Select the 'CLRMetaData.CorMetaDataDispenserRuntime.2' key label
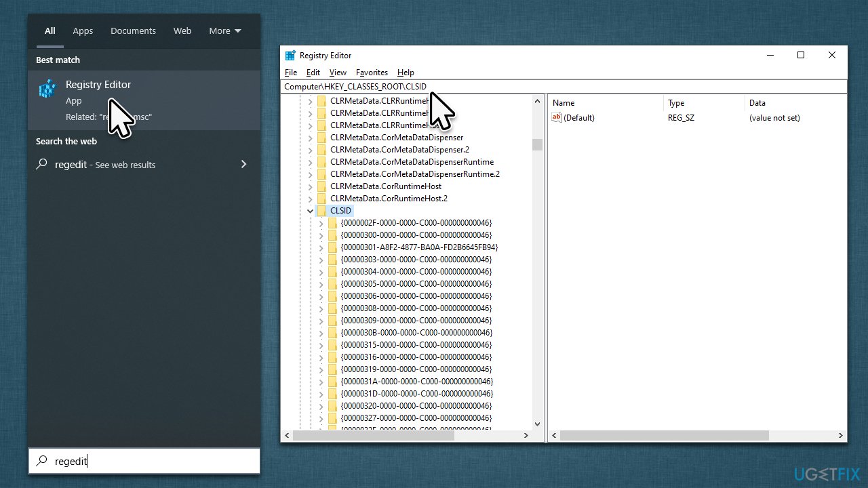This screenshot has width=868, height=488. pos(415,174)
